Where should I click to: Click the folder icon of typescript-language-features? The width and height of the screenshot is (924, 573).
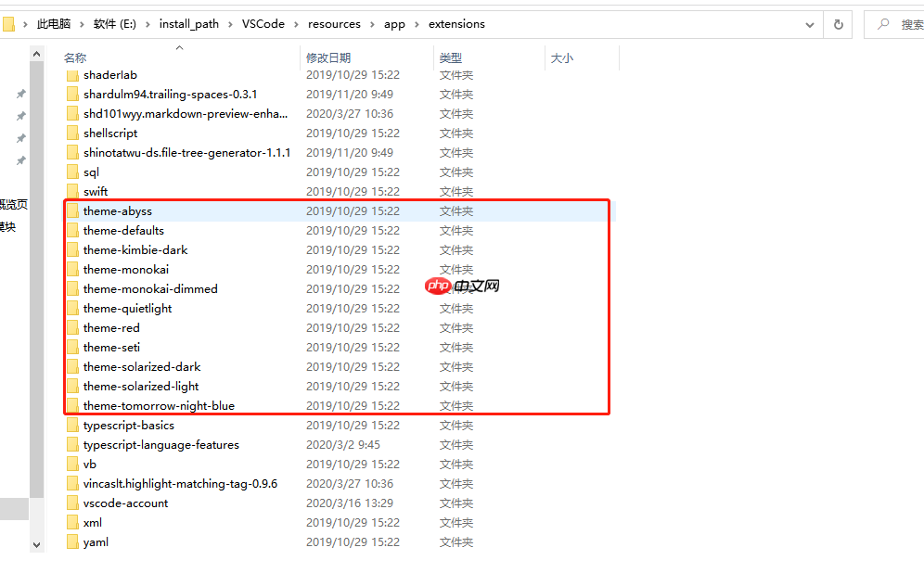pyautogui.click(x=72, y=445)
